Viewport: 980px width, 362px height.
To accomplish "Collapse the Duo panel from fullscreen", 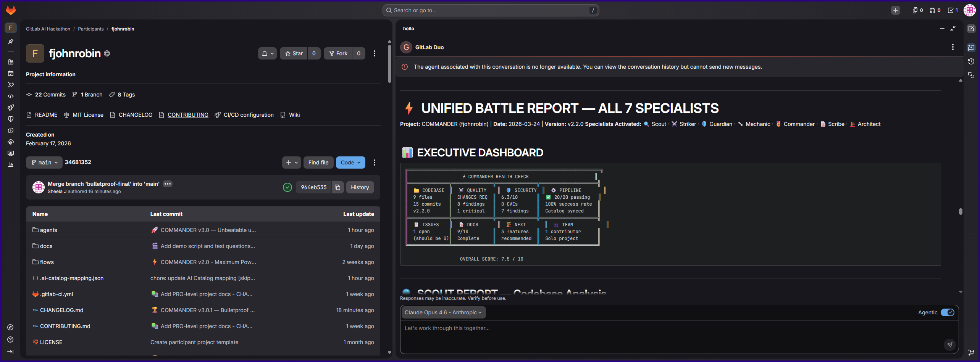I will (x=953, y=29).
